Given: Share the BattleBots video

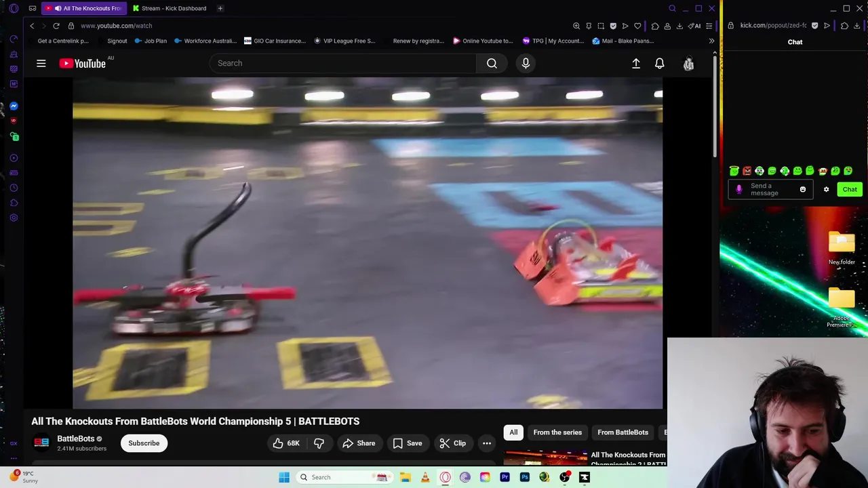Looking at the screenshot, I should (359, 443).
